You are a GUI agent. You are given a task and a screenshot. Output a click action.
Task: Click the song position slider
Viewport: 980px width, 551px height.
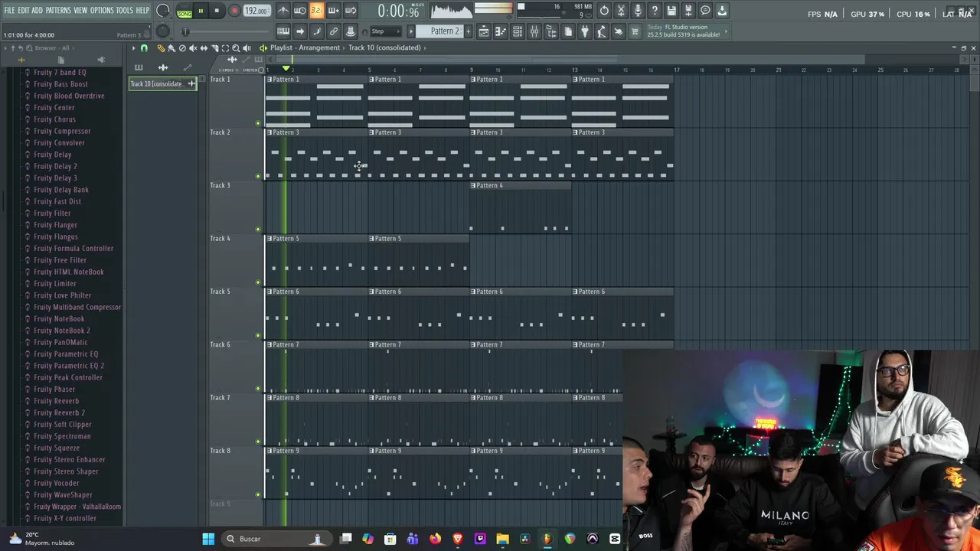[226, 31]
